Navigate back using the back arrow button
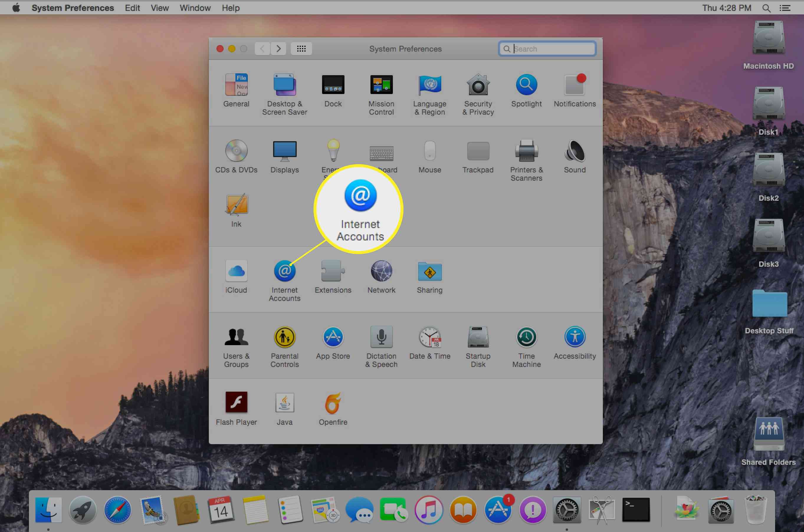The width and height of the screenshot is (804, 532). click(262, 48)
